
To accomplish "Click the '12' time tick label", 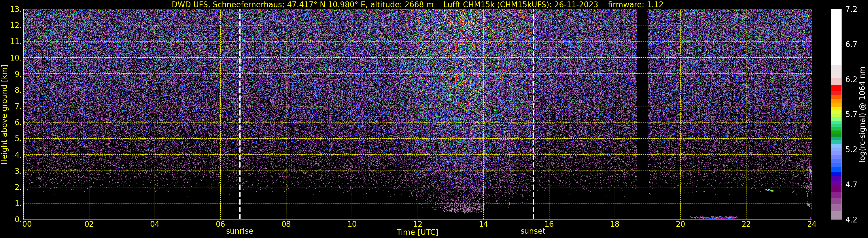I will [x=417, y=224].
